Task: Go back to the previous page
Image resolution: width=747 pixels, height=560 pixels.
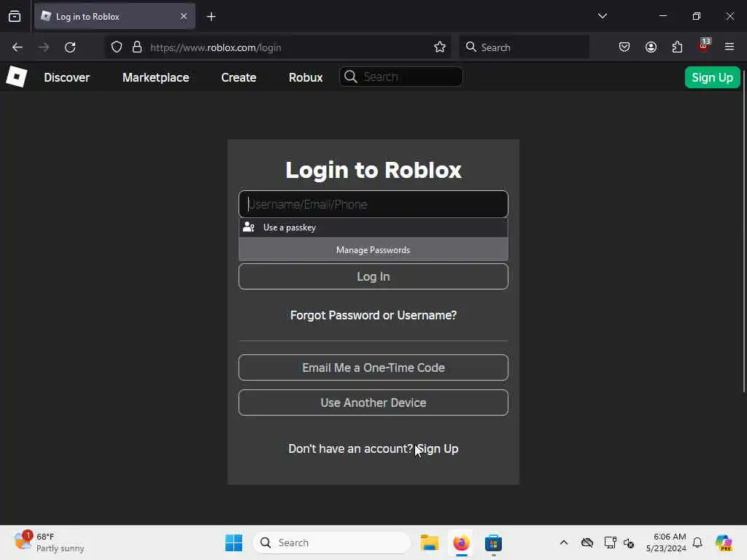Action: [18, 47]
